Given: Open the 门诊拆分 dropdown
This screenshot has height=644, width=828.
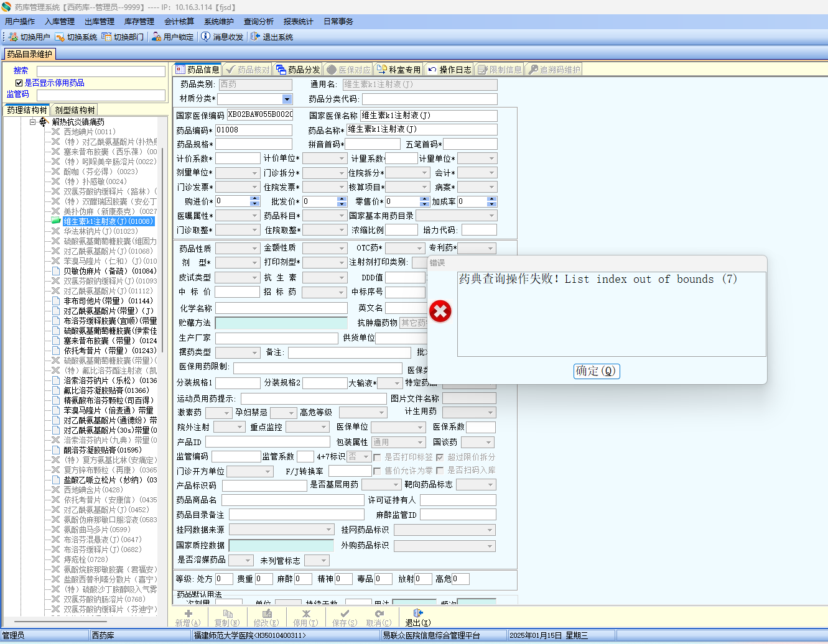Looking at the screenshot, I should click(x=342, y=173).
